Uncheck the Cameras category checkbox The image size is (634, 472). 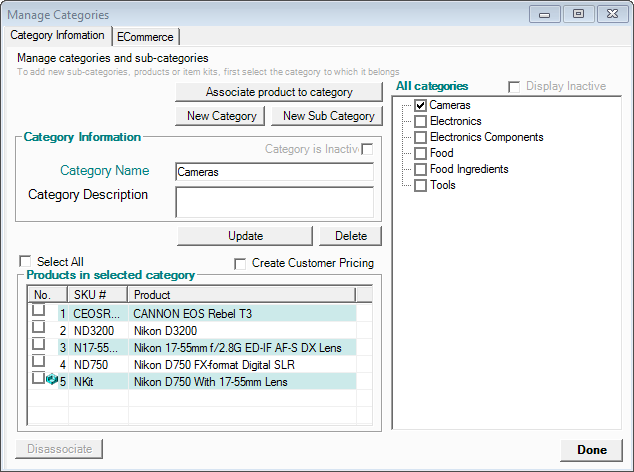pyautogui.click(x=421, y=105)
